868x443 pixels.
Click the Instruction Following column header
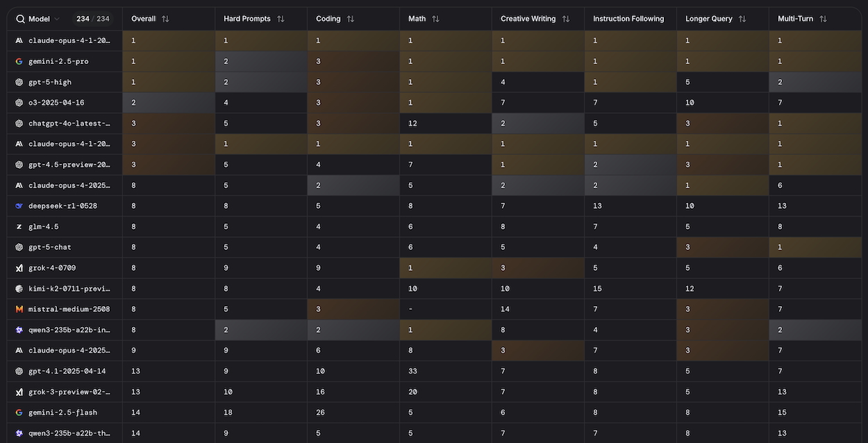coord(628,19)
